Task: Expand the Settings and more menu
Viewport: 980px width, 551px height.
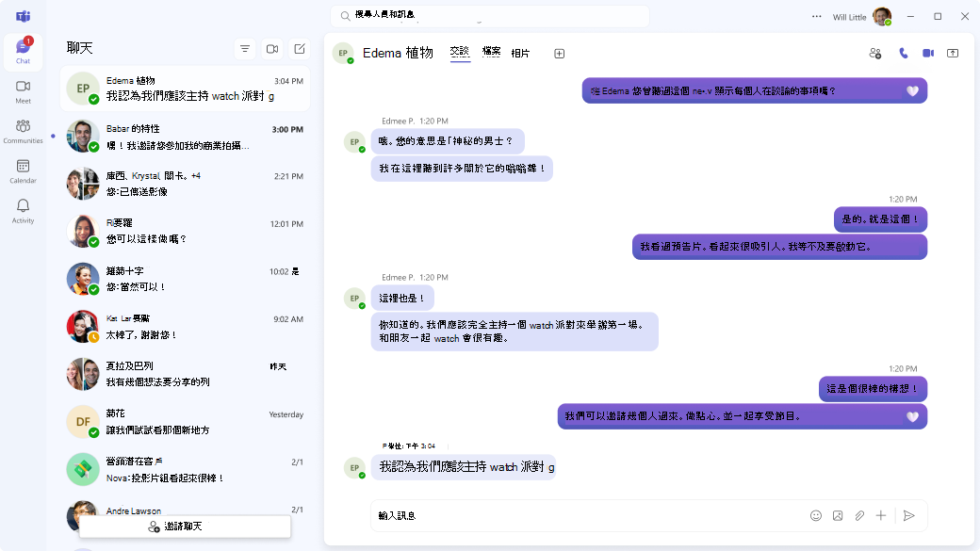Action: tap(816, 16)
